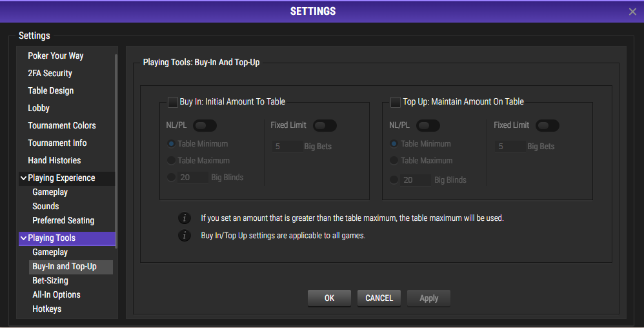Open Bet-Sizing settings page
The width and height of the screenshot is (644, 328).
point(50,280)
